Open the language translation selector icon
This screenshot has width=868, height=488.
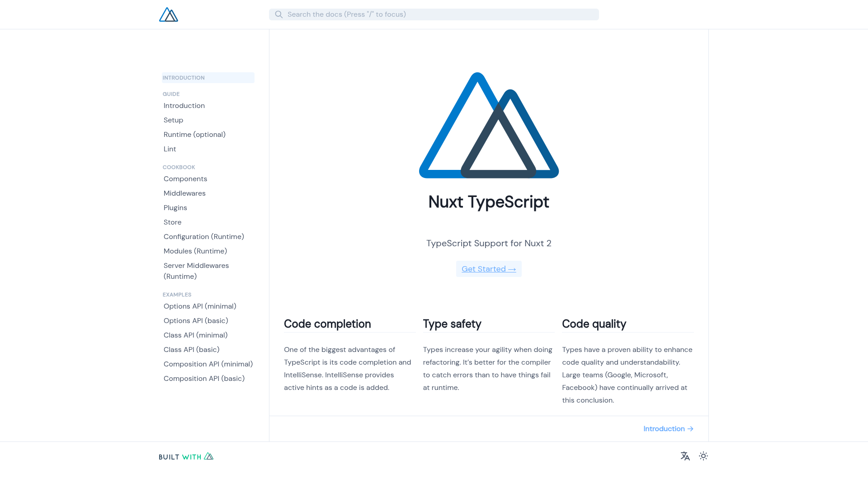tap(685, 456)
